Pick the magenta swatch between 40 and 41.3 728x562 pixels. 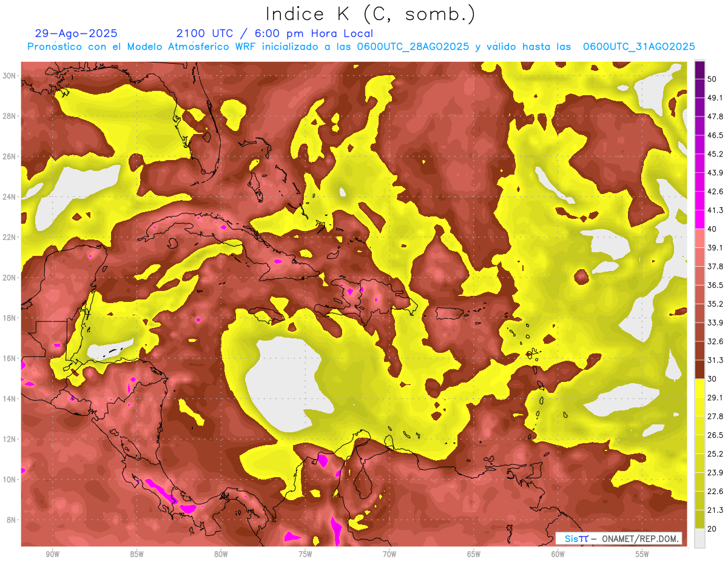pyautogui.click(x=699, y=220)
